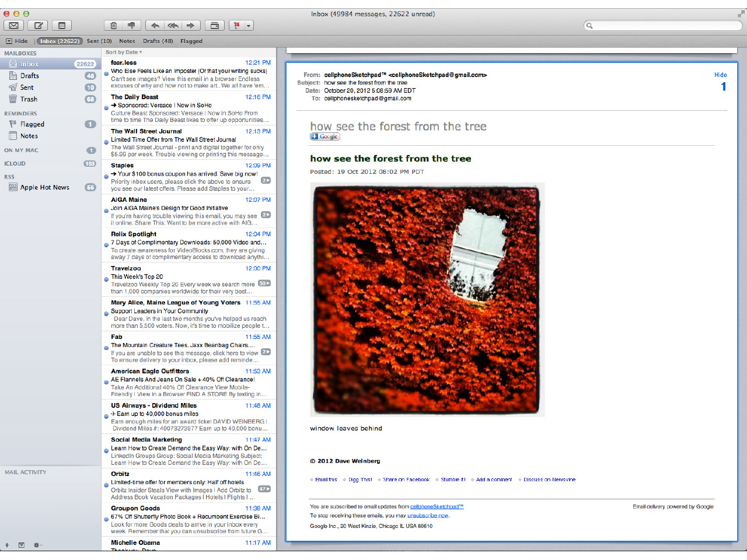Open the flag color dropdown arrow
The height and width of the screenshot is (560, 747).
click(x=249, y=25)
